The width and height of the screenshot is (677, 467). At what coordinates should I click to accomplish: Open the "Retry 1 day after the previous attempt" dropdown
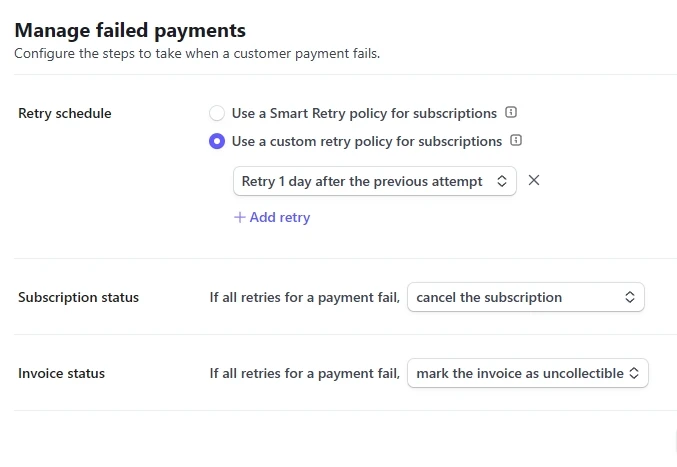point(362,182)
